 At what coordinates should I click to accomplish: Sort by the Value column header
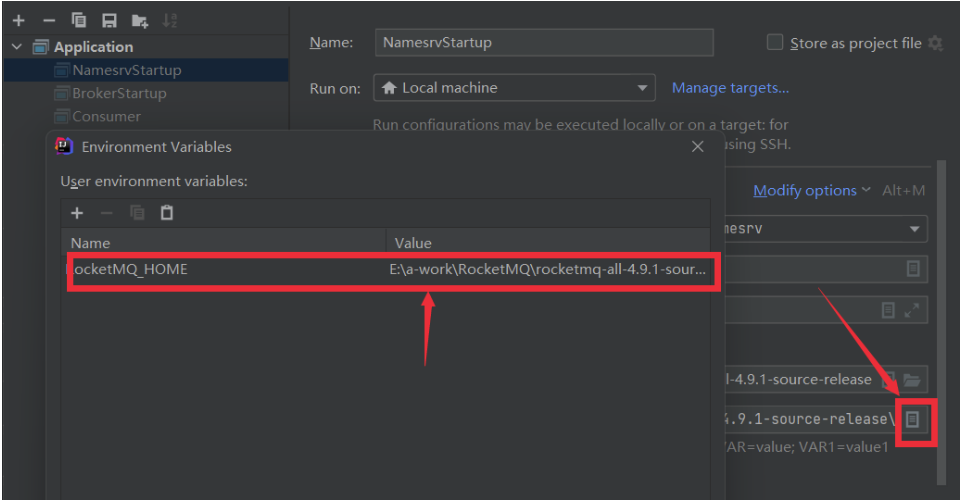tap(548, 243)
